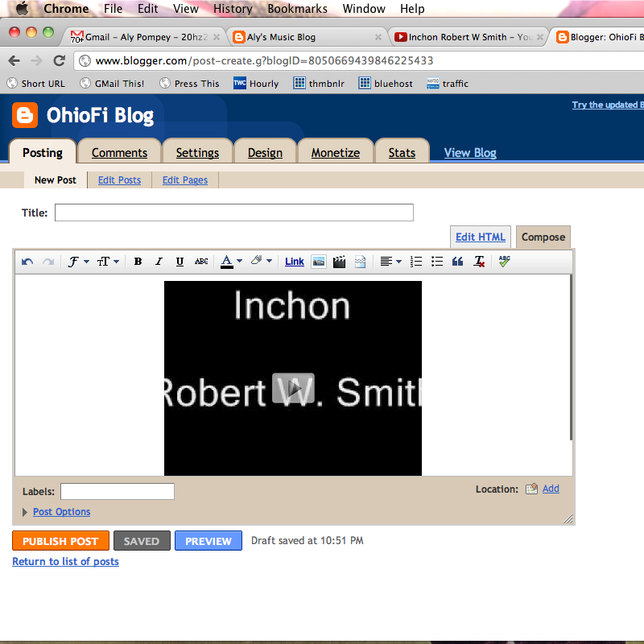
Task: Open Bookmarks menu in menu bar
Action: (297, 9)
